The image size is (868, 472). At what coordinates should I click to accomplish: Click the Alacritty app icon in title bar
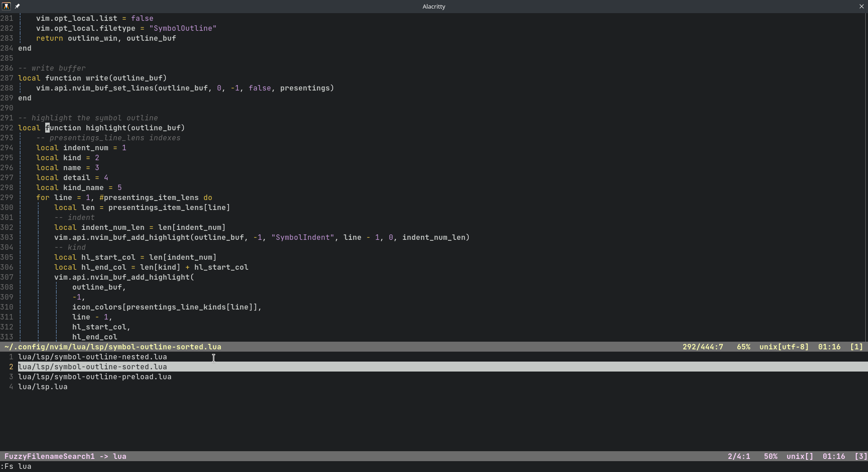point(6,6)
